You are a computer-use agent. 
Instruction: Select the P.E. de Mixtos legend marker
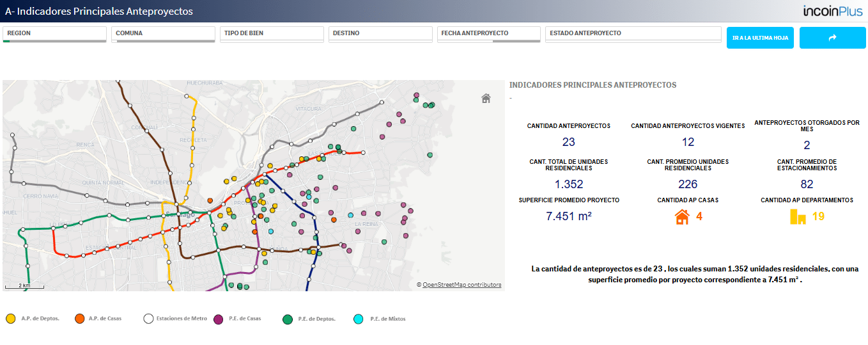359,319
